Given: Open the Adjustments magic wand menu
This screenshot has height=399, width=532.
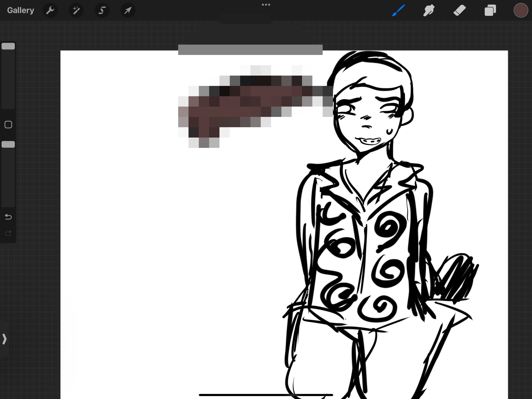Looking at the screenshot, I should point(76,10).
